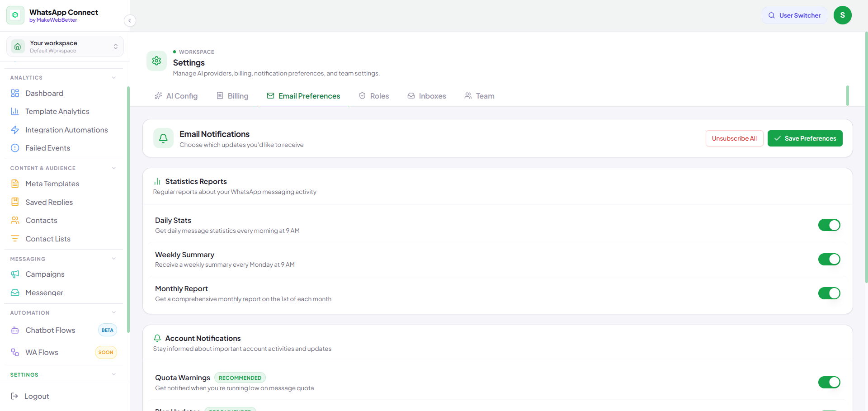The width and height of the screenshot is (868, 411).
Task: Click the WA Flows icon
Action: pyautogui.click(x=15, y=352)
